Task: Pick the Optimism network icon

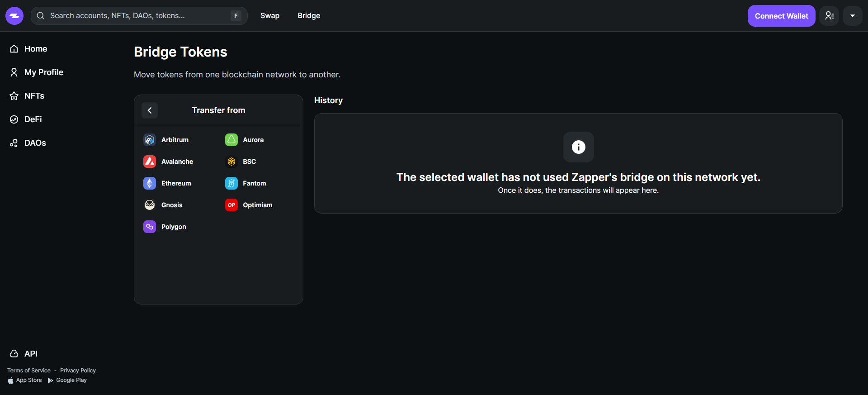Action: [231, 205]
